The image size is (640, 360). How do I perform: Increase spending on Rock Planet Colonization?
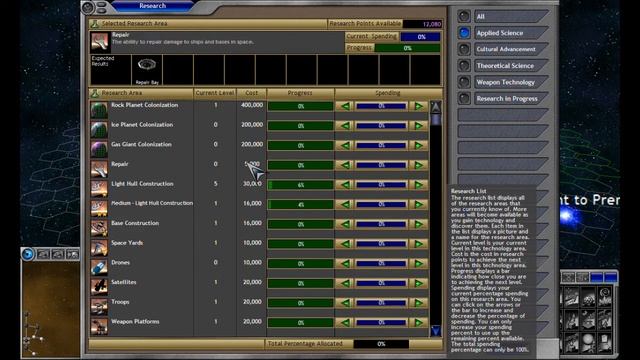tap(418, 106)
